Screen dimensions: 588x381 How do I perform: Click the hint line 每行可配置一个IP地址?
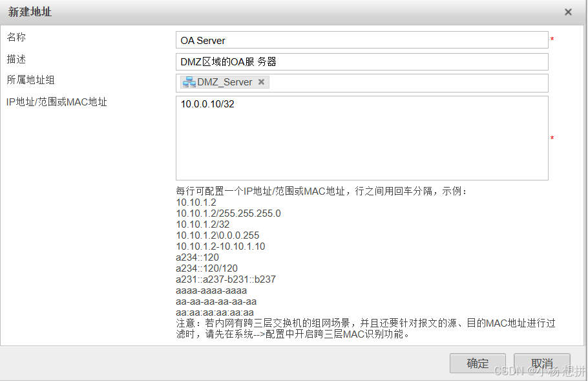click(x=322, y=191)
